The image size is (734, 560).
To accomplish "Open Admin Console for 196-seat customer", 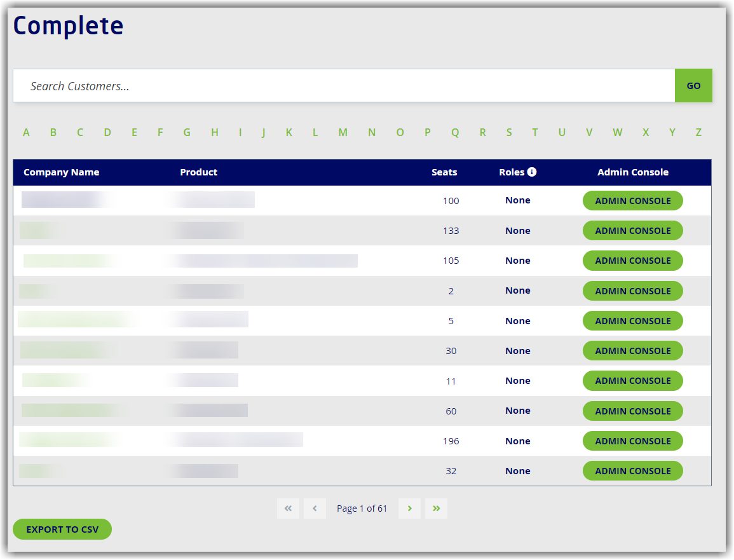I will pyautogui.click(x=632, y=441).
